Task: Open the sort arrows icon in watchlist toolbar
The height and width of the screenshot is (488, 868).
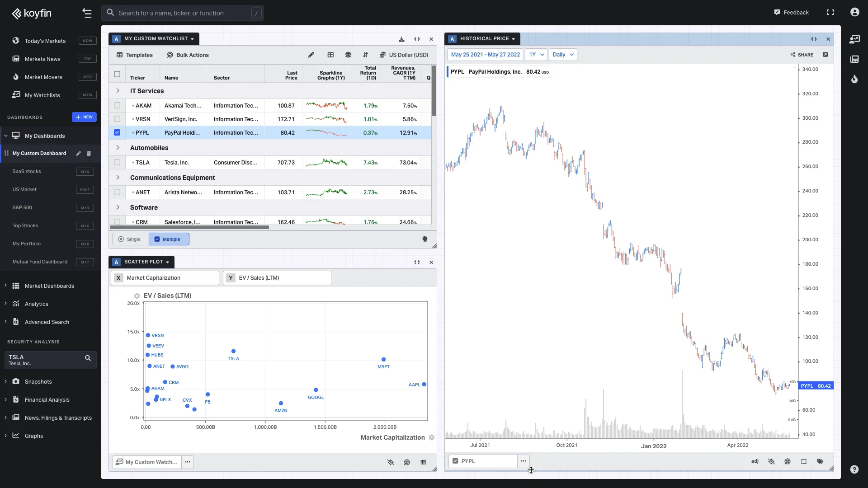Action: (x=365, y=55)
